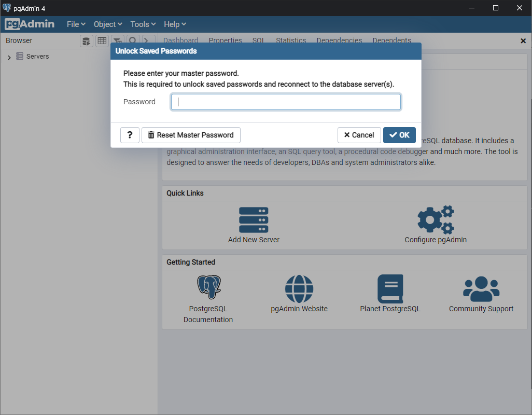Switch to the Dependencies tab
Screen dimensions: 532x415
pyautogui.click(x=339, y=40)
